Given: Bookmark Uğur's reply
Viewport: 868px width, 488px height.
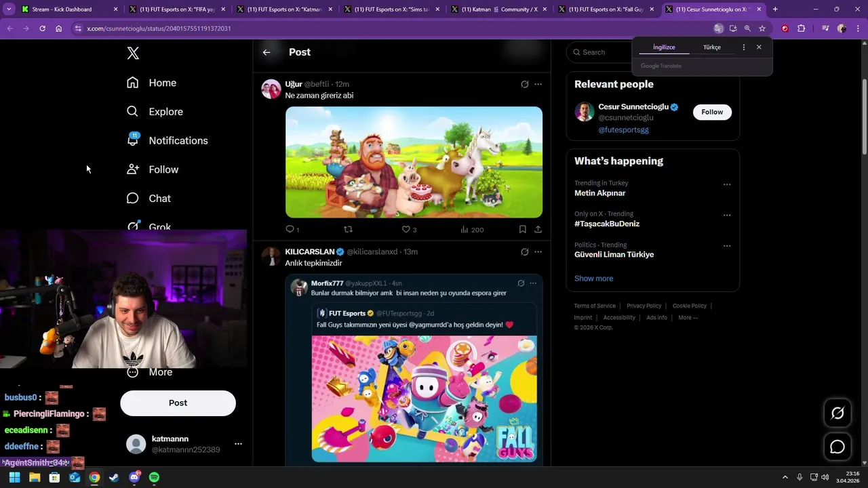Looking at the screenshot, I should (x=522, y=230).
